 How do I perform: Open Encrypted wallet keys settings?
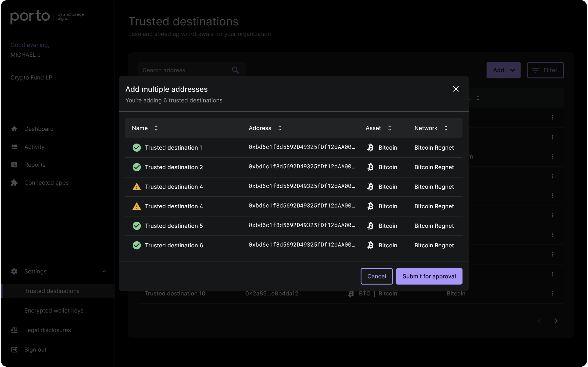point(54,311)
